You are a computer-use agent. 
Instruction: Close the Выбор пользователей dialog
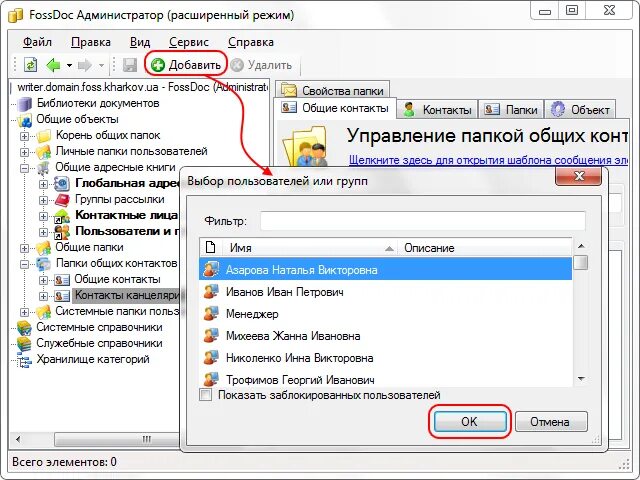pos(578,176)
